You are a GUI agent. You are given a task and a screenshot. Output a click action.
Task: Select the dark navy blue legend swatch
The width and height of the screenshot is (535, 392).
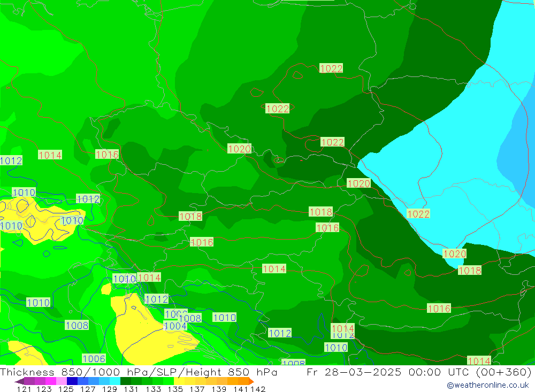pos(72,381)
